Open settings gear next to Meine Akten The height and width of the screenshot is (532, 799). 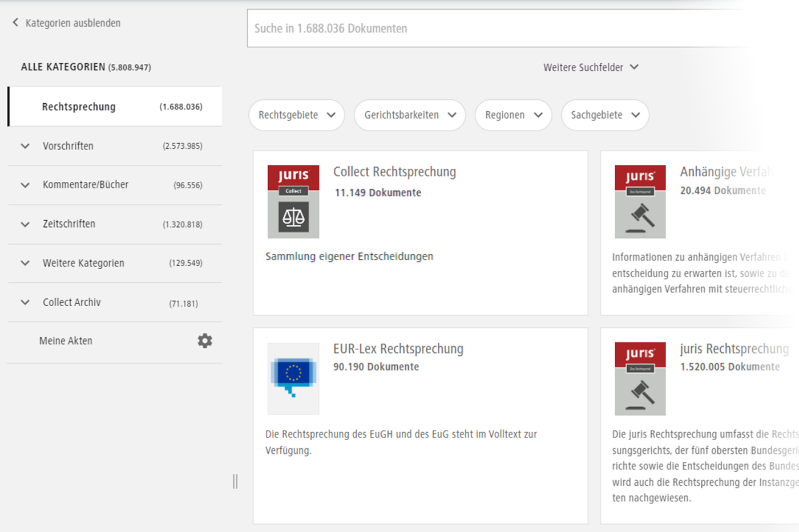[x=204, y=340]
